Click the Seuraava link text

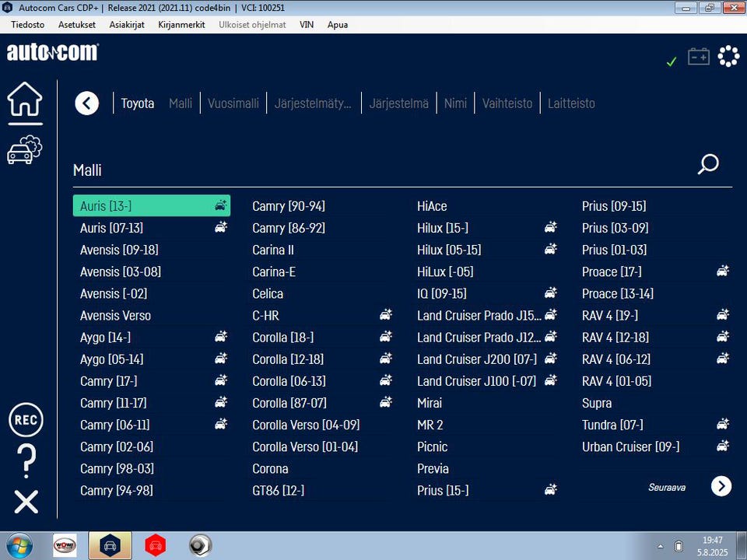pos(667,487)
